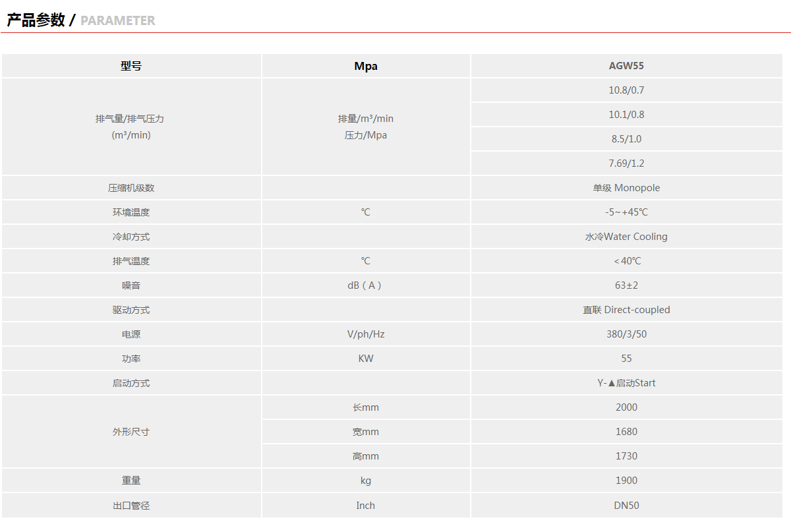Image resolution: width=791 pixels, height=532 pixels.
Task: Select the 10.1/0.8 table cell
Action: pyautogui.click(x=626, y=115)
